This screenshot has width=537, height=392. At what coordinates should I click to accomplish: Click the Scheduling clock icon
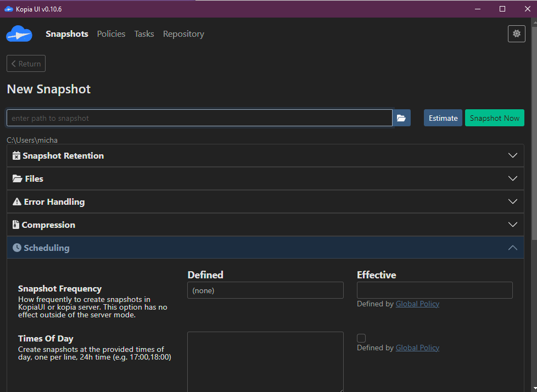point(17,248)
